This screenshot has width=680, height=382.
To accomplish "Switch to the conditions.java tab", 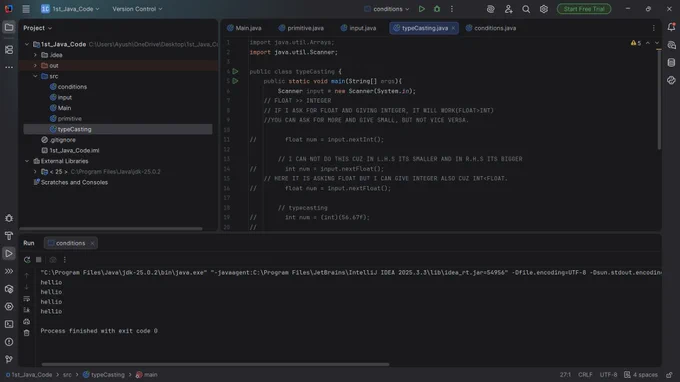I will coord(490,28).
